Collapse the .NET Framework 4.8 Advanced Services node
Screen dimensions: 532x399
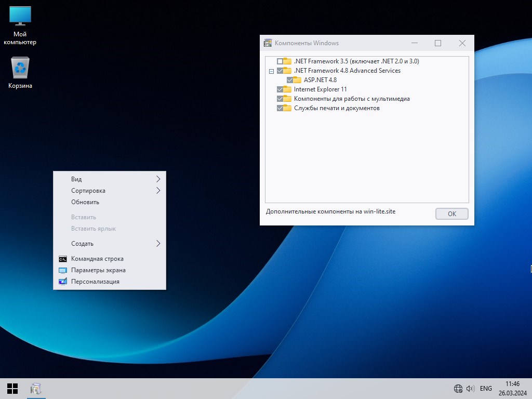point(271,71)
